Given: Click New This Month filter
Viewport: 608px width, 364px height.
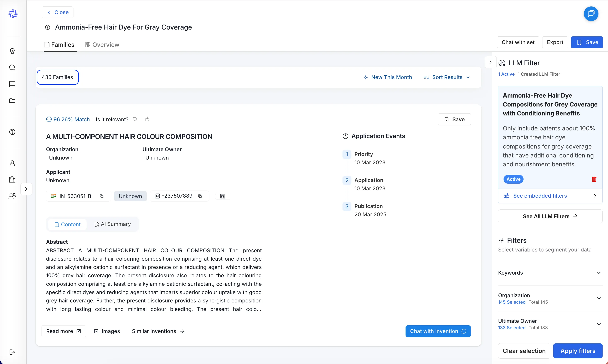Looking at the screenshot, I should [387, 77].
